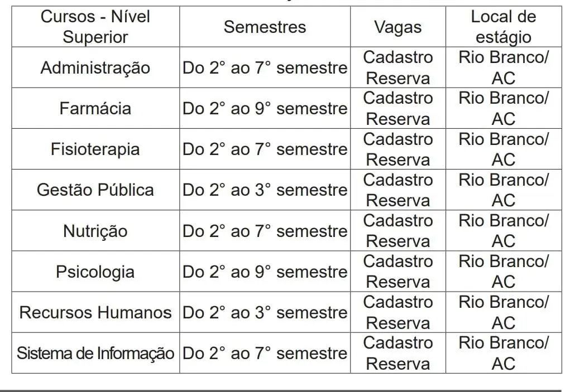Click Cadastro Reserva in the Administração row
This screenshot has height=392, width=570.
397,67
